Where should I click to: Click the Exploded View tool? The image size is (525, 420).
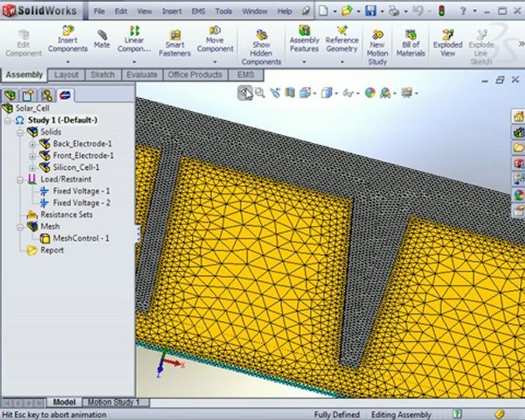[447, 43]
